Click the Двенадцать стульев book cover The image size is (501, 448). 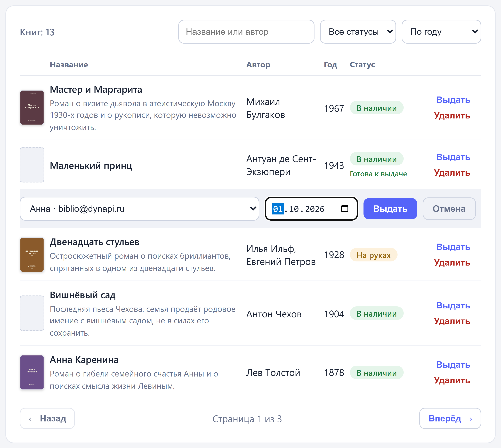pyautogui.click(x=32, y=254)
